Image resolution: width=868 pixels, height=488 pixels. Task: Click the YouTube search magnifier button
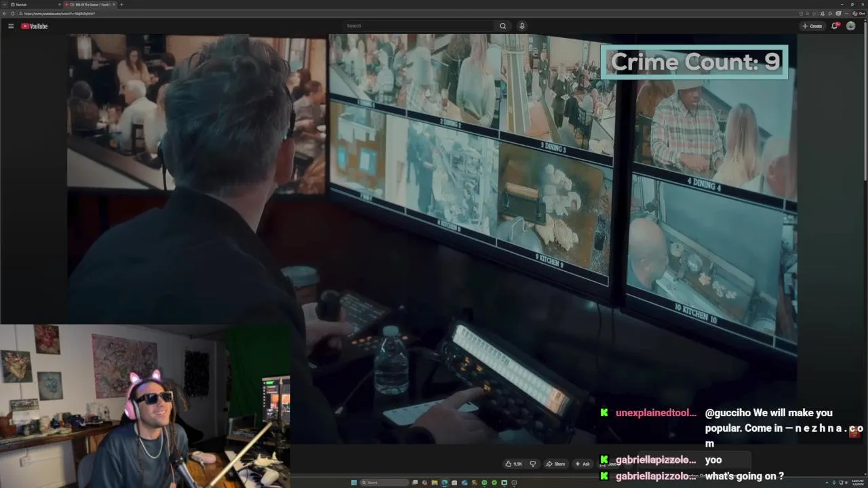[502, 26]
